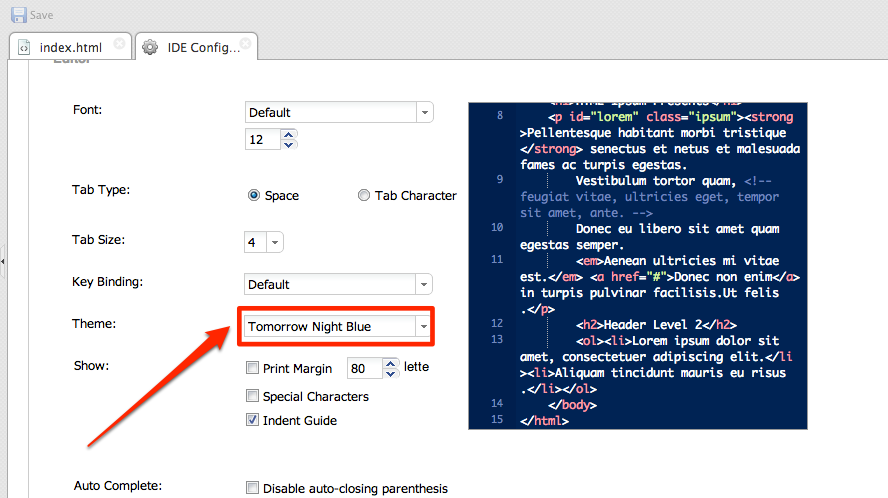Image resolution: width=888 pixels, height=498 pixels.
Task: Check Disable auto-closing parenthesis
Action: click(x=253, y=488)
